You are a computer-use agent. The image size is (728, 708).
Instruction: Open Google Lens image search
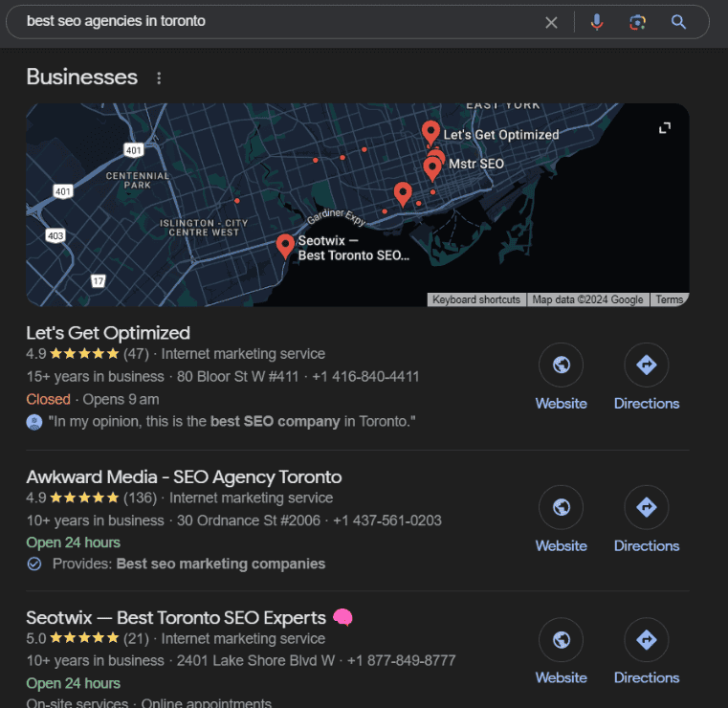coord(637,22)
